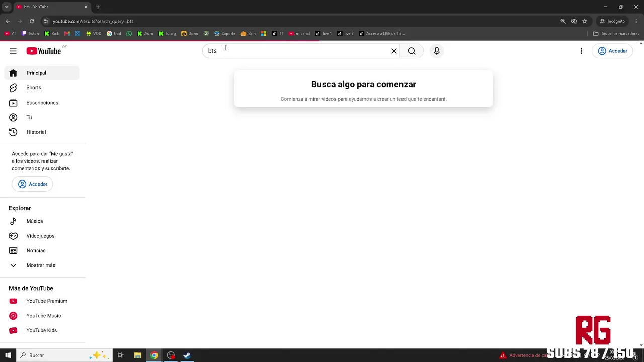Viewport: 644px width, 362px height.
Task: Open the Adm bookmark
Action: [145, 34]
